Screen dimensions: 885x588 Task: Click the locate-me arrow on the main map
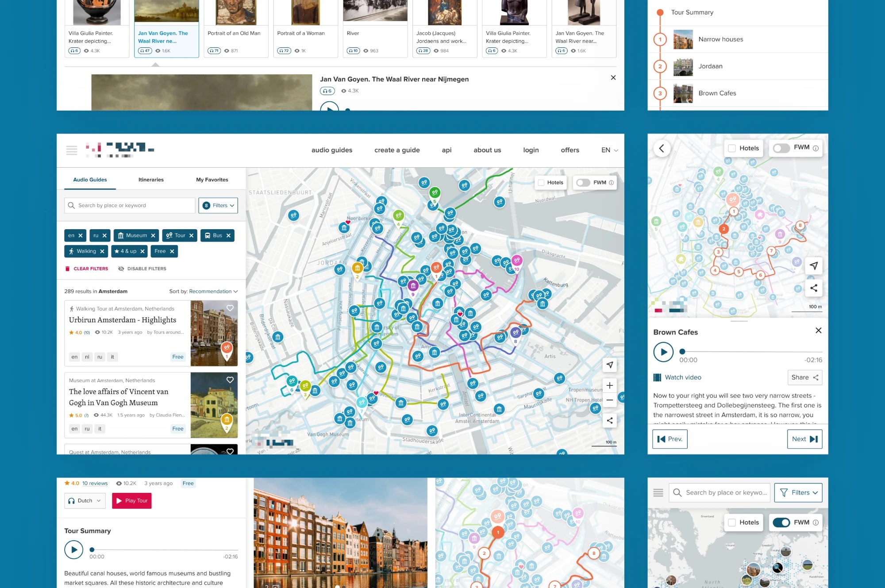609,365
